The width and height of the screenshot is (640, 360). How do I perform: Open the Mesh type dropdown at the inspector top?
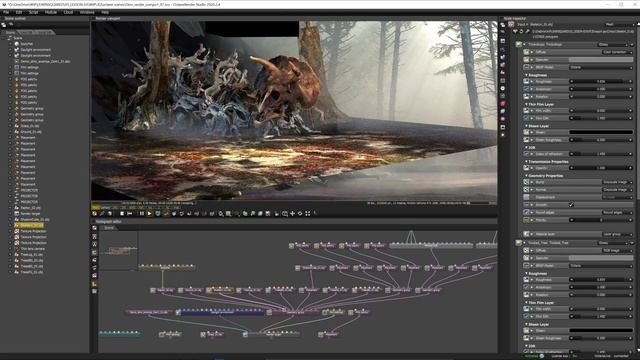pos(620,24)
